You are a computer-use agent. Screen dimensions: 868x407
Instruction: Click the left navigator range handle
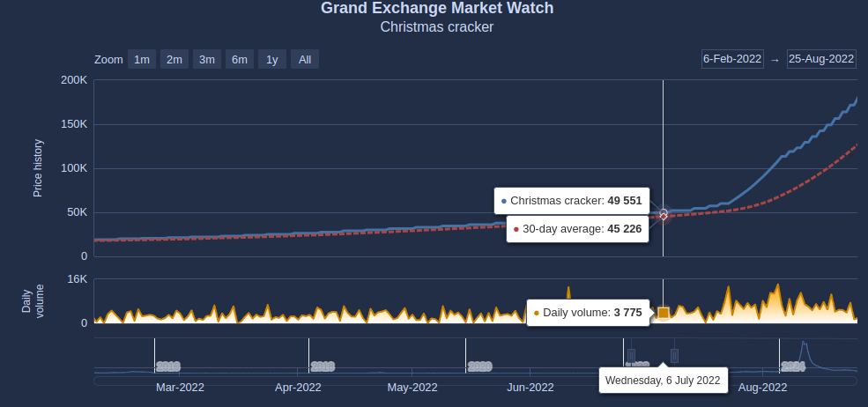coord(631,356)
